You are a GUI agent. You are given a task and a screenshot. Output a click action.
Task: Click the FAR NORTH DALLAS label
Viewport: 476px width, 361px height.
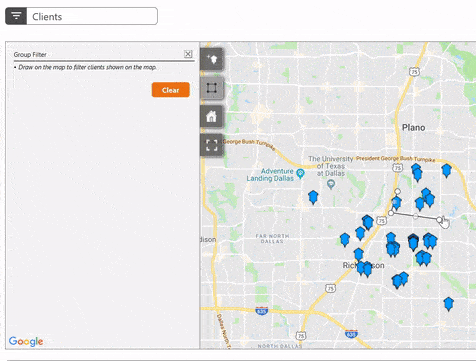[272, 238]
